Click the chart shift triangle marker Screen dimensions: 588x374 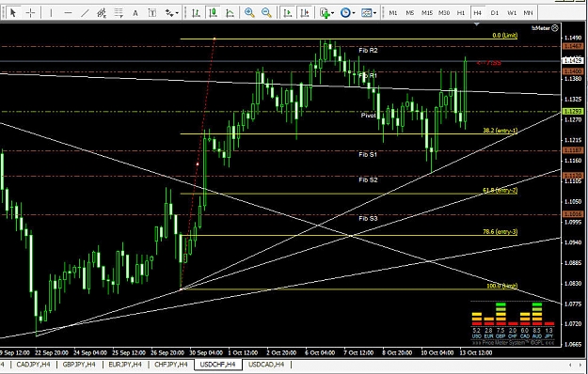(x=477, y=24)
